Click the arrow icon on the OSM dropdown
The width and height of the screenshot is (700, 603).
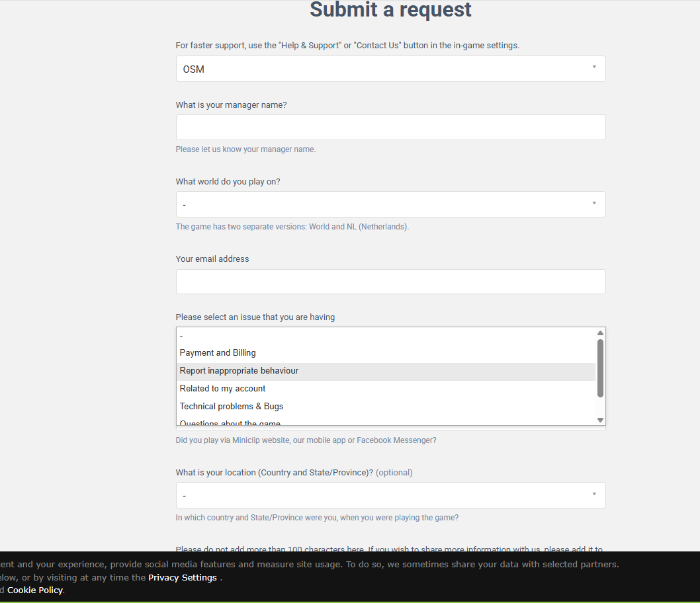click(x=594, y=67)
